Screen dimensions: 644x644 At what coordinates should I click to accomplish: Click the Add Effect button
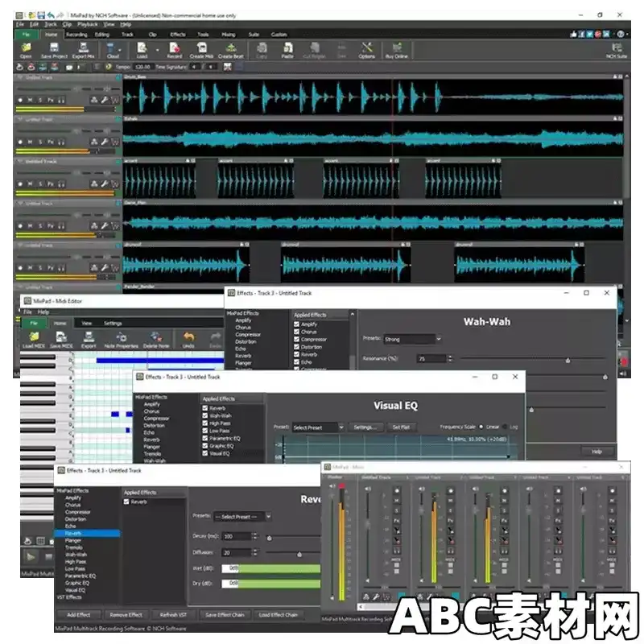tap(78, 615)
